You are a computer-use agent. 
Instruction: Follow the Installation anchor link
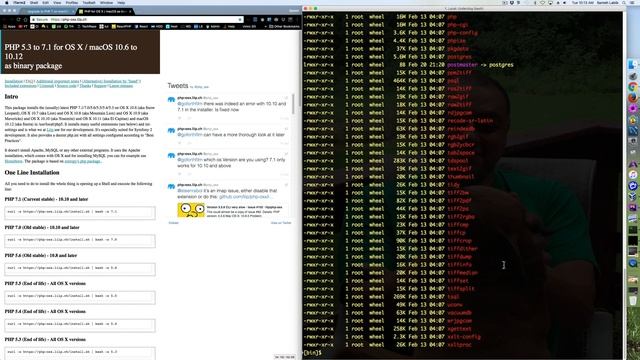pos(13,81)
